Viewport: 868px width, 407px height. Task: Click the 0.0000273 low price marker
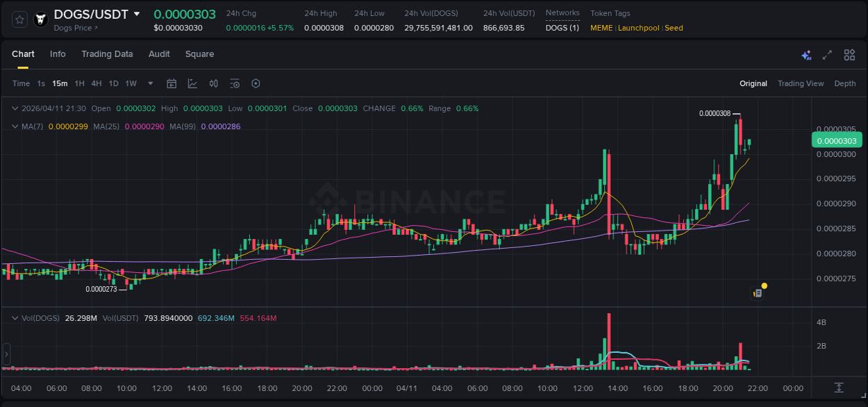(x=101, y=289)
